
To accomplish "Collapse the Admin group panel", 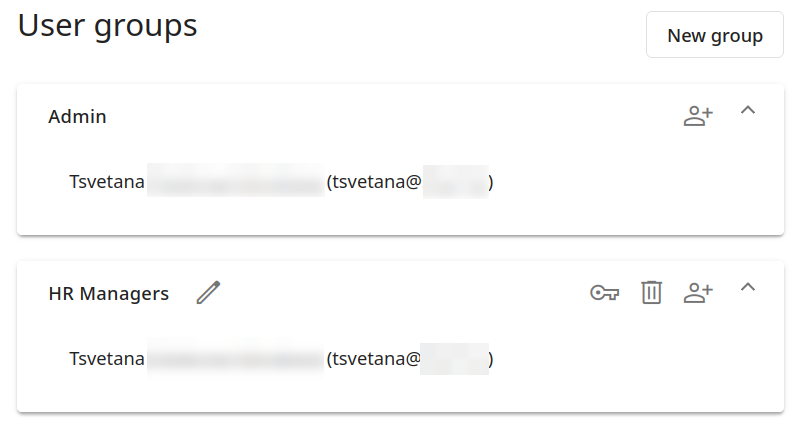I will click(747, 111).
